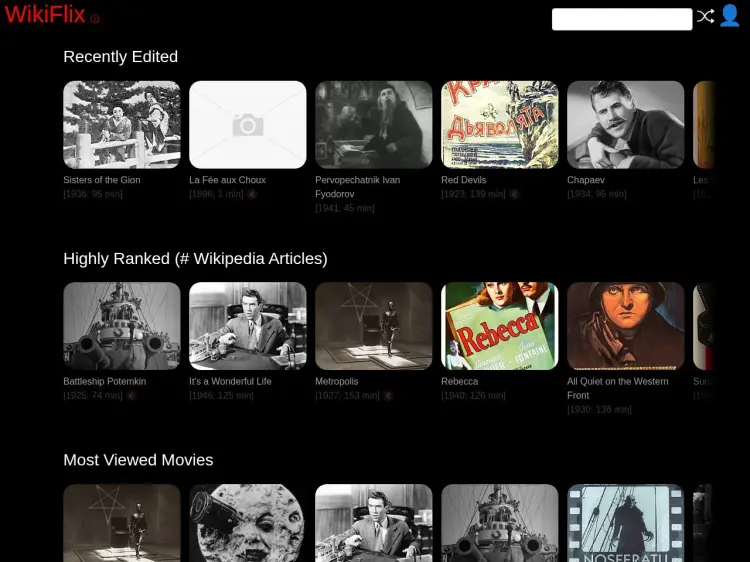
Task: Open the Red Devils poster thumbnail
Action: tap(499, 124)
